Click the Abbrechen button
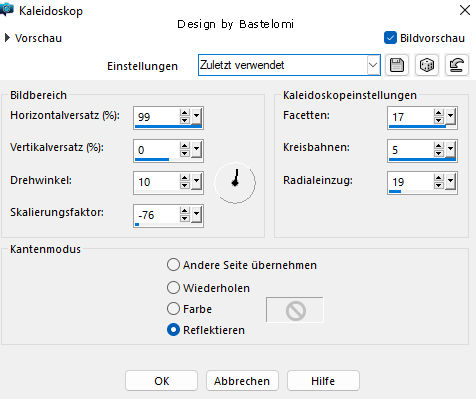 click(242, 380)
